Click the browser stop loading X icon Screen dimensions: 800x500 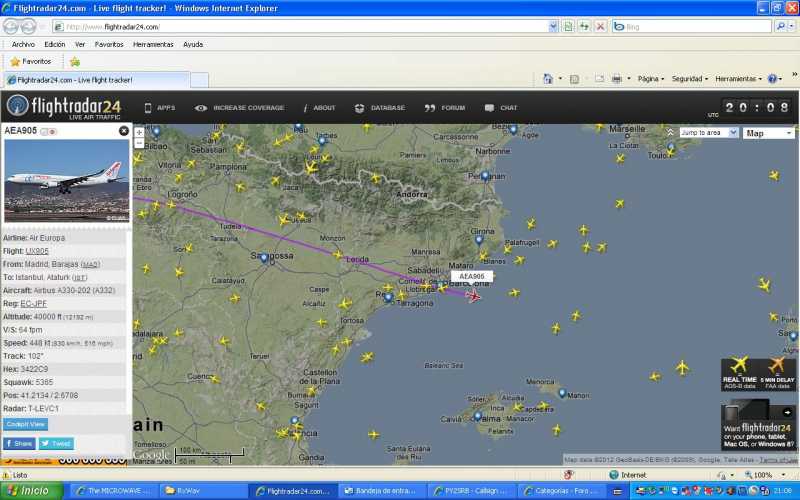click(601, 27)
